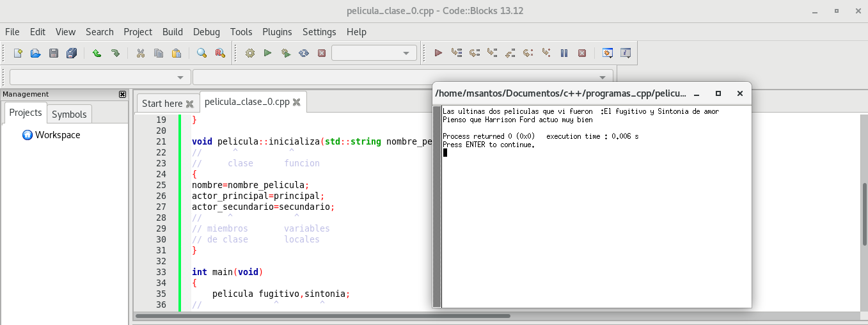Open the Debugging windows dropdown icon
This screenshot has width=868, height=325.
[x=608, y=53]
